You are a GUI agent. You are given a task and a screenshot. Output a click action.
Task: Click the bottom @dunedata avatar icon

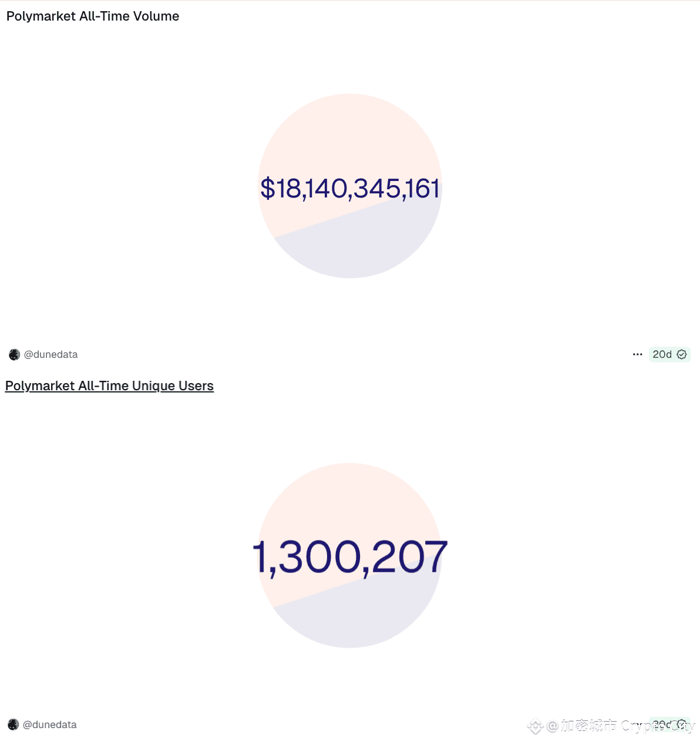pos(13,725)
